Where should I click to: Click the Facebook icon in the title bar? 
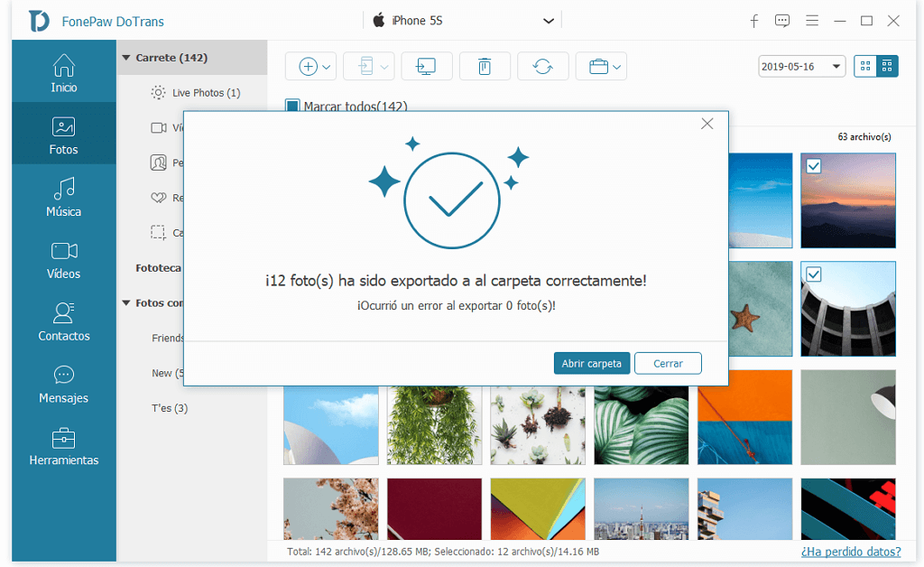point(754,21)
